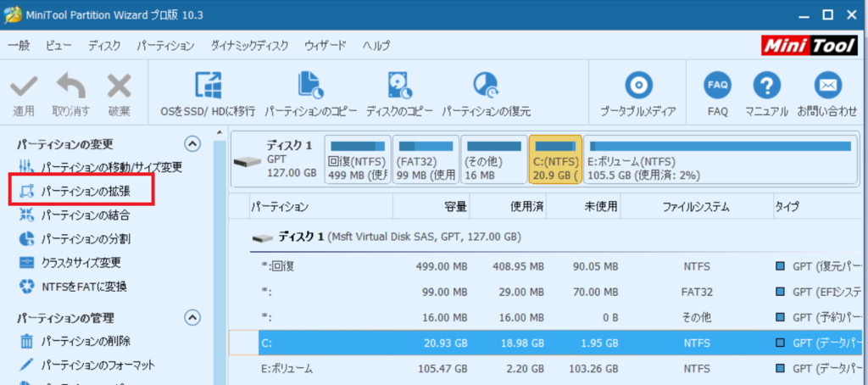868x385 pixels.
Task: Open マニュアル question mark icon
Action: click(766, 86)
